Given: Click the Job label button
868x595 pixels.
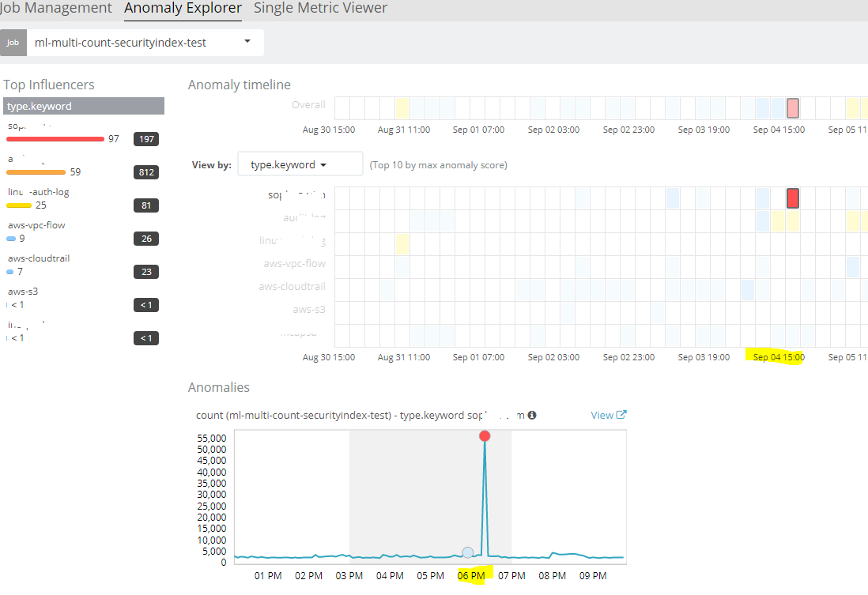Looking at the screenshot, I should [13, 43].
